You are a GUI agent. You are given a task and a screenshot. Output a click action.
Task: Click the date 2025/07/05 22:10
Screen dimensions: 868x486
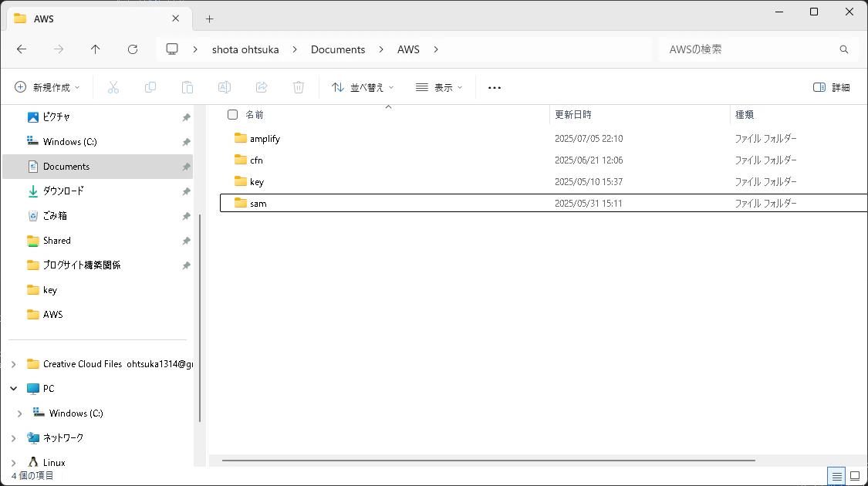pos(589,138)
